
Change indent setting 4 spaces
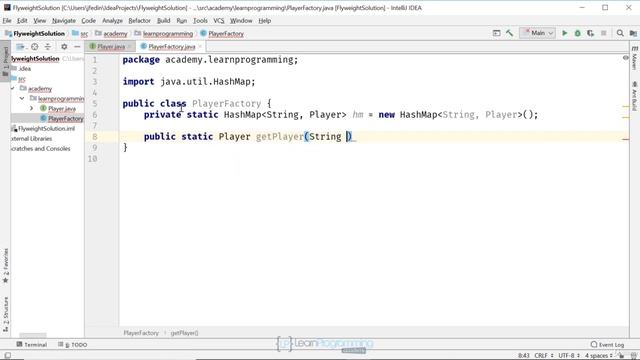[x=598, y=356]
